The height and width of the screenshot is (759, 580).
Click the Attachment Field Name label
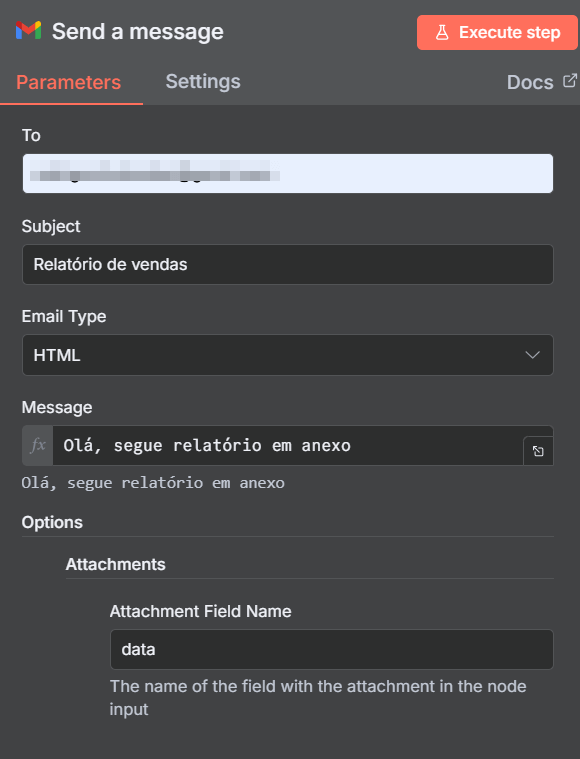(200, 611)
